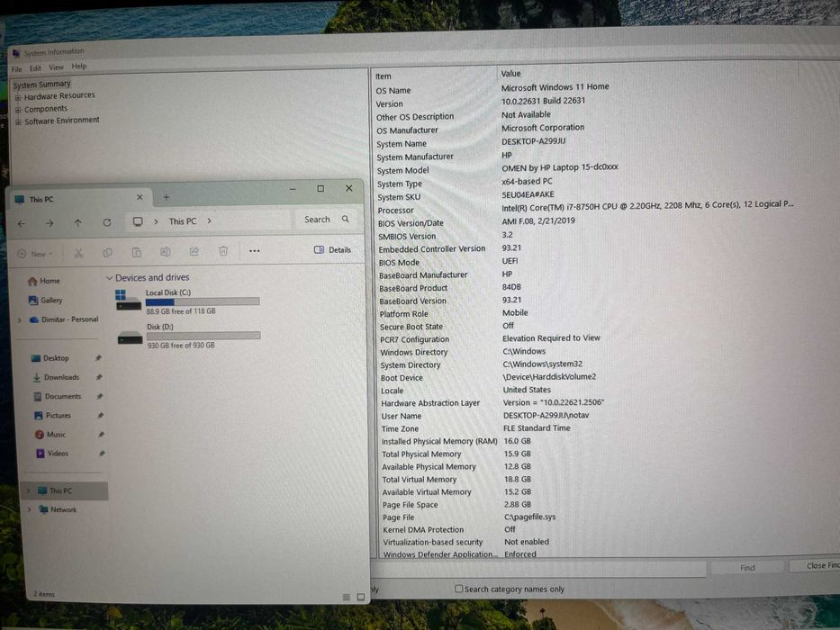The height and width of the screenshot is (630, 840).
Task: Open the File menu in System Information
Action: pos(16,69)
